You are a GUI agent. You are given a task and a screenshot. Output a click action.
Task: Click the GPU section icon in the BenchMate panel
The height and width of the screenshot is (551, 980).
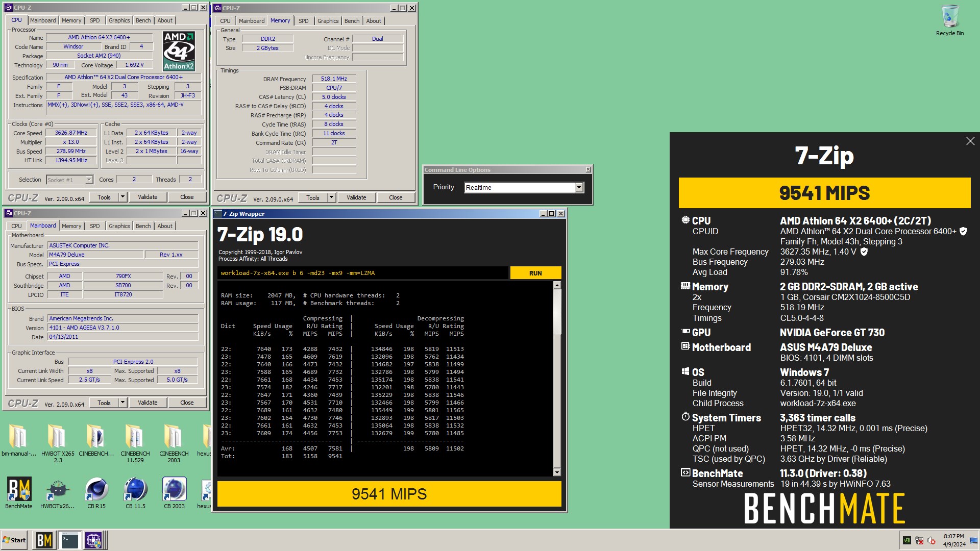pos(685,332)
